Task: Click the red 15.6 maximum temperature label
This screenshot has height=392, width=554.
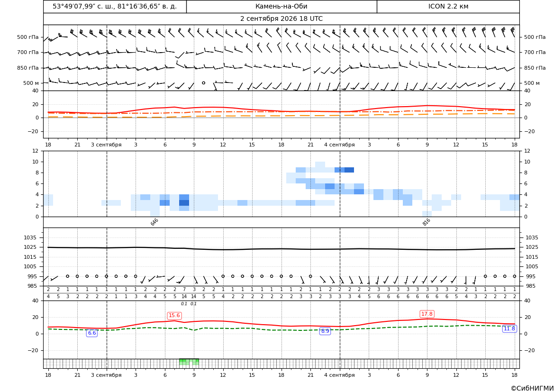Action: coord(174,315)
